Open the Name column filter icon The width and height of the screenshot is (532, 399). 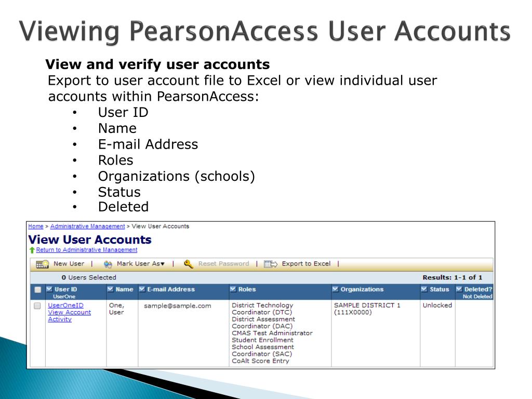(111, 289)
